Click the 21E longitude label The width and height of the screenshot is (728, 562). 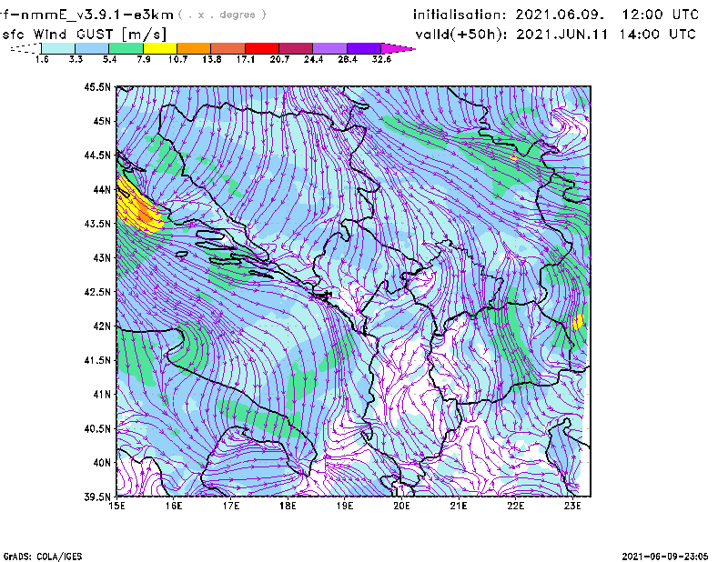[459, 506]
